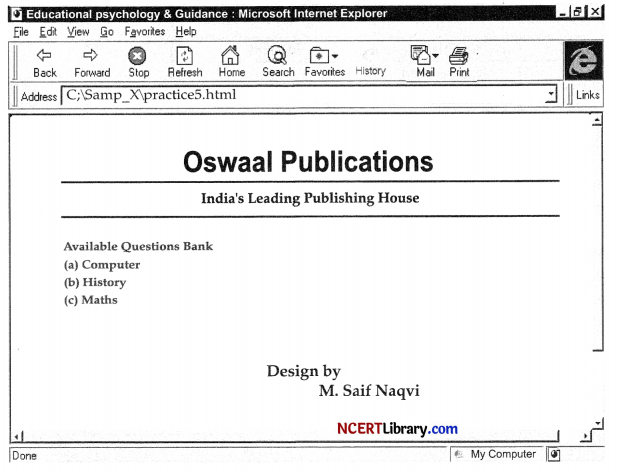Select the (b) History list item
The image size is (626, 471).
coord(95,282)
